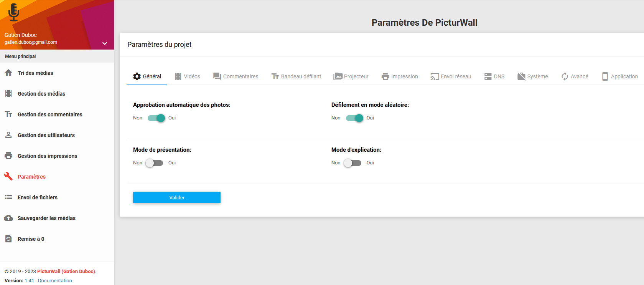
Task: Expand the user account chevron
Action: pyautogui.click(x=105, y=43)
